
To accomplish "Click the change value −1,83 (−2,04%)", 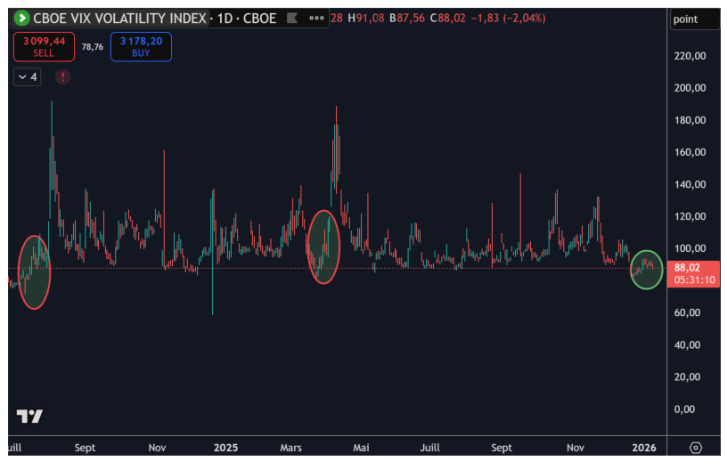I will pos(508,19).
